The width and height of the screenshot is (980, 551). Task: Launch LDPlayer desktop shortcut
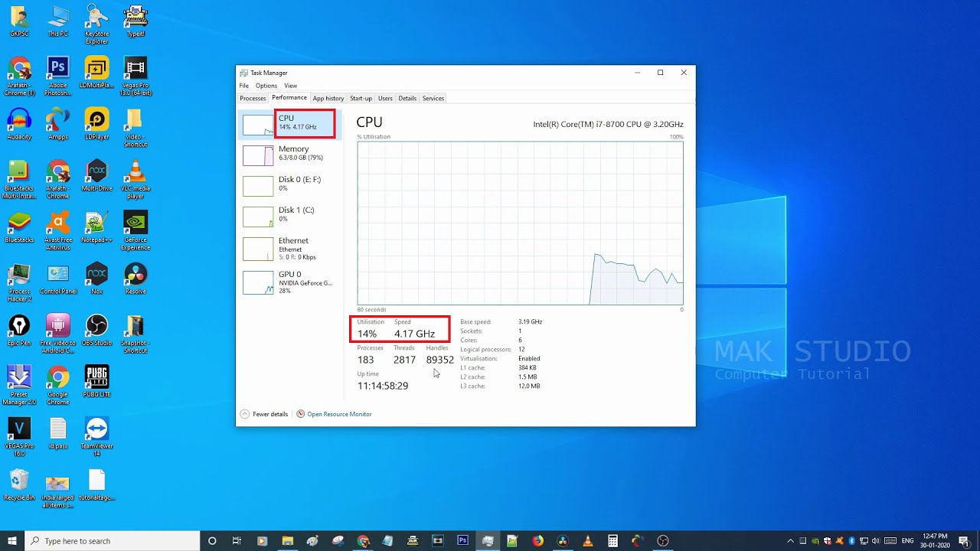96,124
